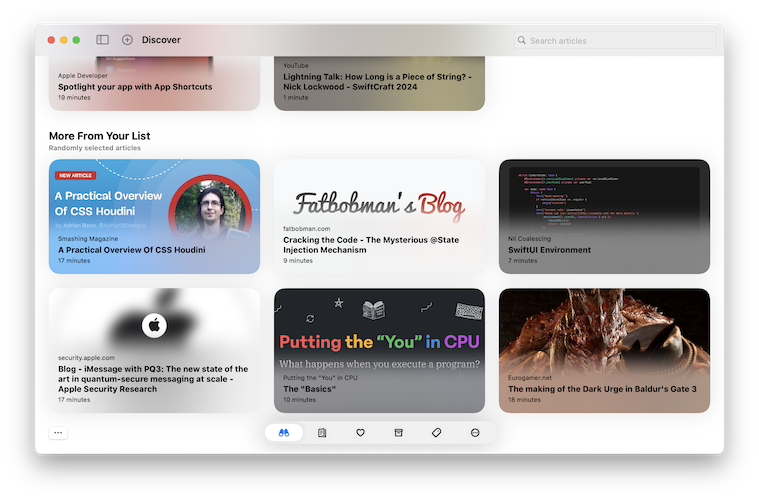The width and height of the screenshot is (759, 500).
Task: Click the Randomly selected articles subtitle
Action: pyautogui.click(x=95, y=148)
